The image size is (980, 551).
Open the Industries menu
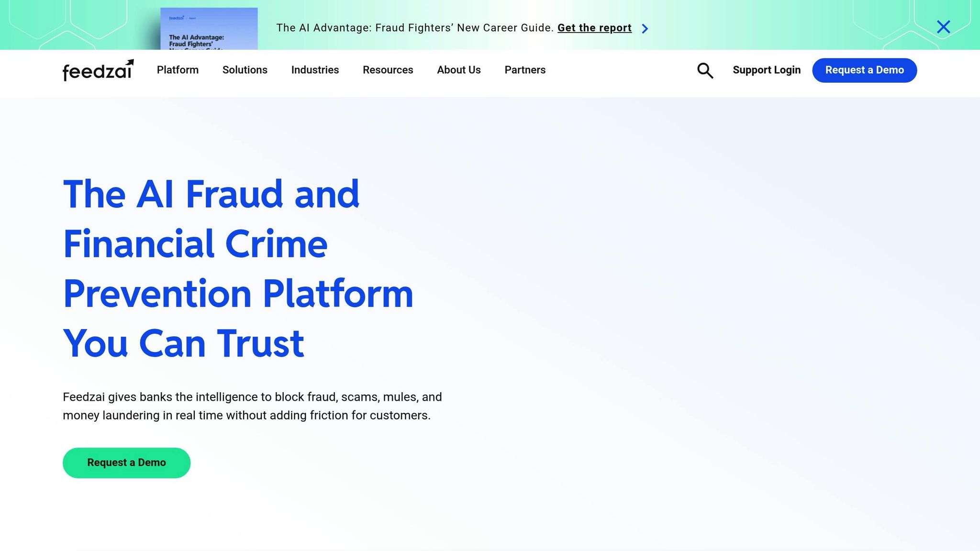point(315,70)
